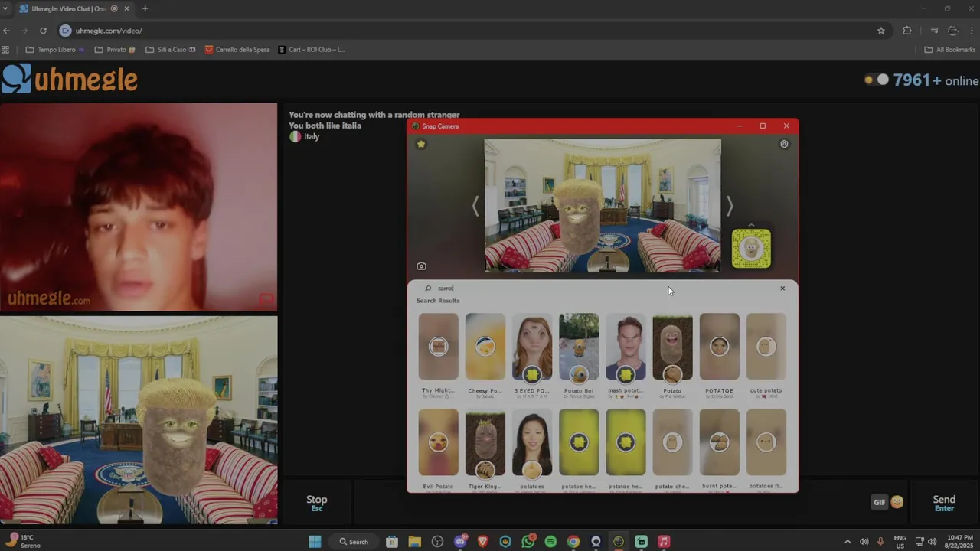The image size is (980, 551).
Task: Show hidden system tray icons
Action: click(x=847, y=542)
